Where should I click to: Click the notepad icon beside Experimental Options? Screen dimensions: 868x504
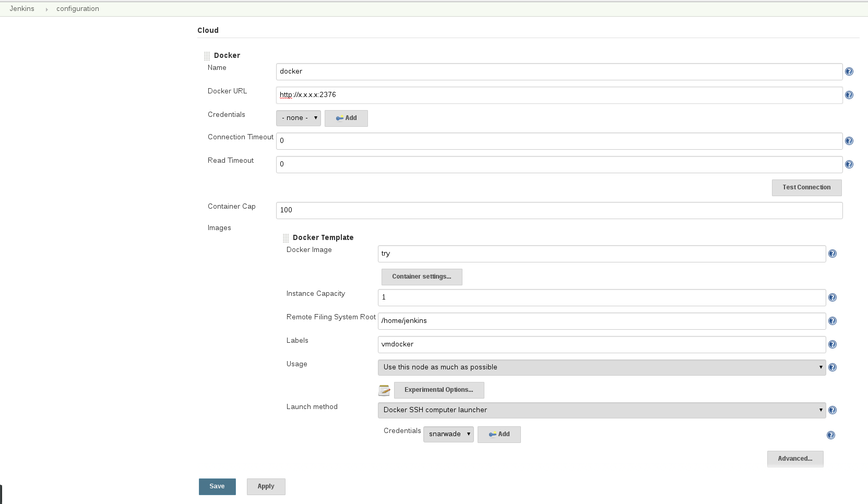(x=384, y=390)
